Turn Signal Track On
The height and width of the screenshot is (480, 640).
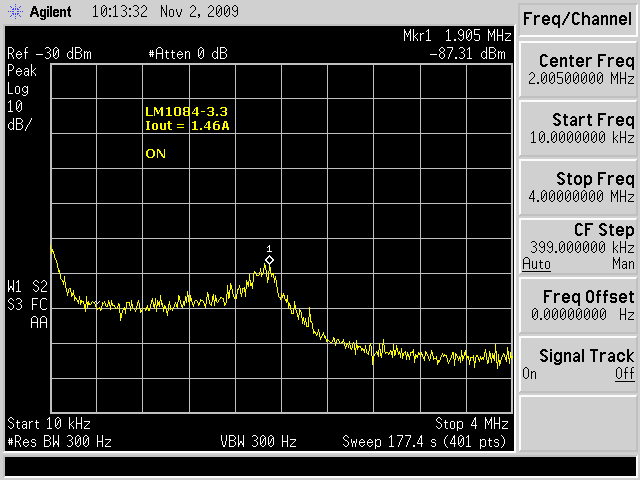coord(529,373)
